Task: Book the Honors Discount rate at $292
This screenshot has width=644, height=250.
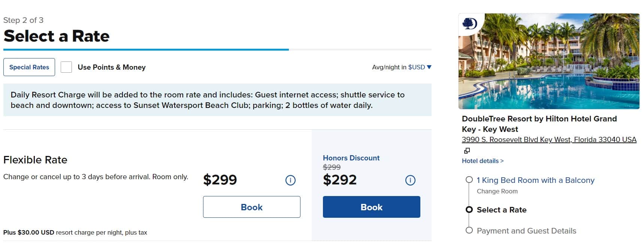Action: tap(371, 207)
